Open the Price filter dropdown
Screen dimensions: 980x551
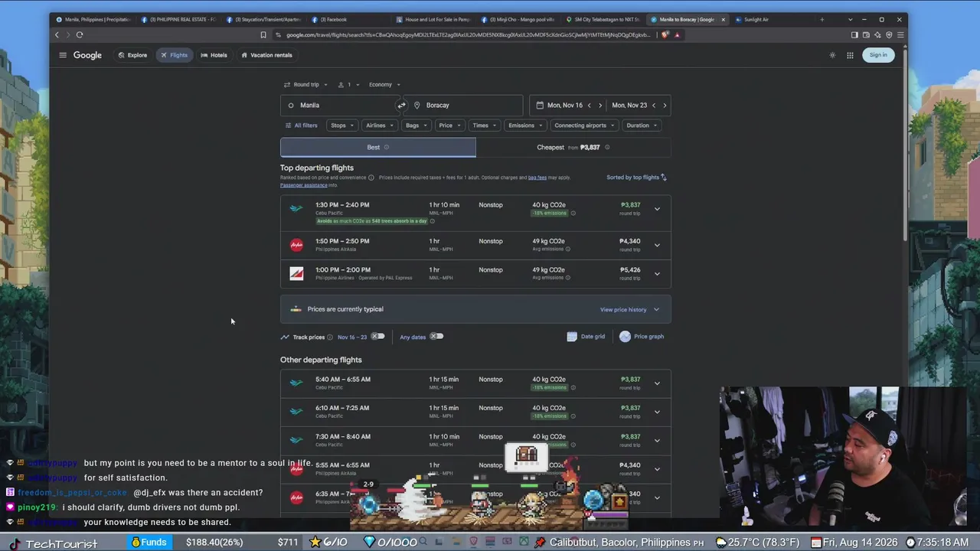pyautogui.click(x=449, y=126)
